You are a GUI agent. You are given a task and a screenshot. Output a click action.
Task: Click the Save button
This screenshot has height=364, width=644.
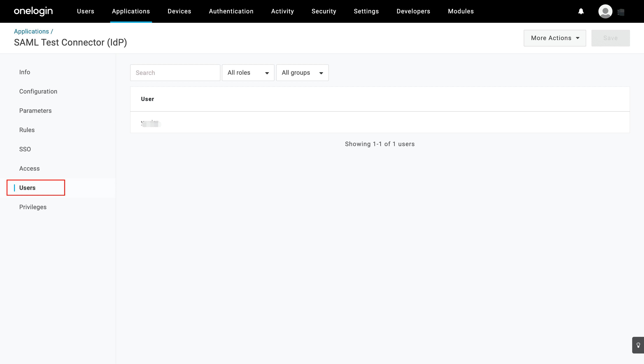(610, 38)
